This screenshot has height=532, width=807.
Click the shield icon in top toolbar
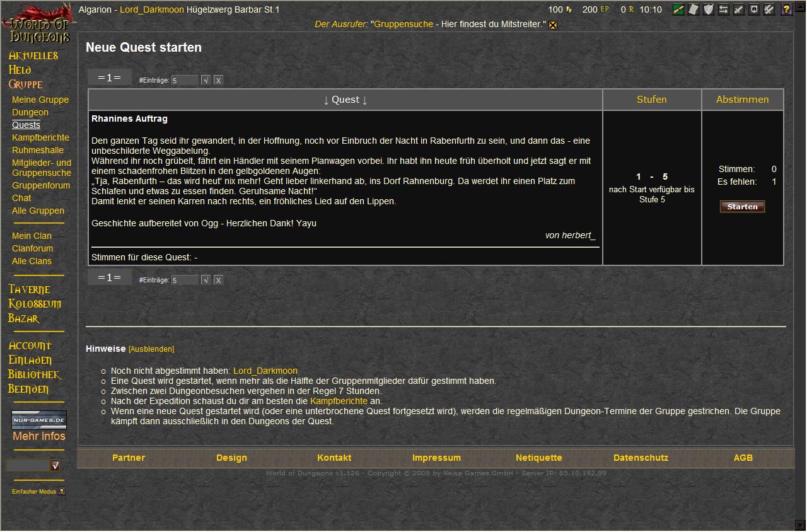[709, 9]
